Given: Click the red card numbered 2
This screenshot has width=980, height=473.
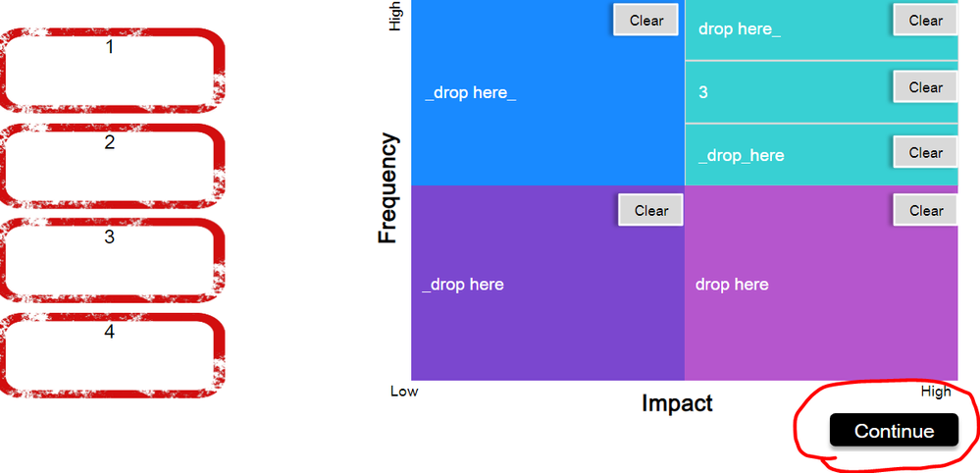Looking at the screenshot, I should (x=110, y=166).
